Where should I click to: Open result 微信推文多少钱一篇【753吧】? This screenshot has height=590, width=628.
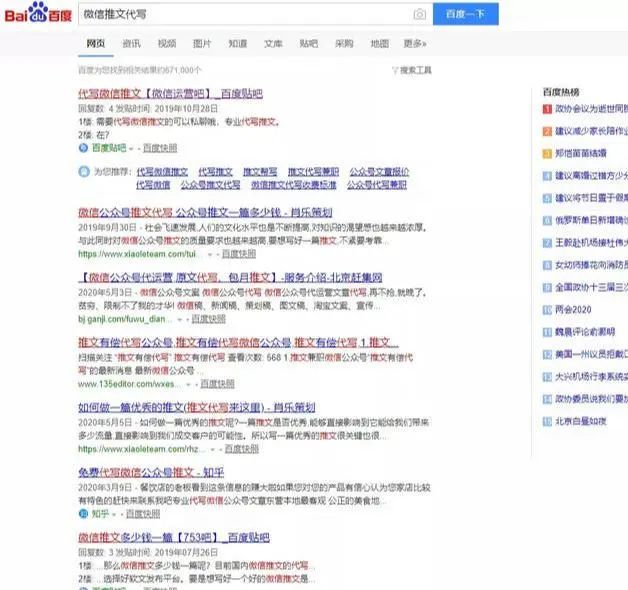[174, 537]
